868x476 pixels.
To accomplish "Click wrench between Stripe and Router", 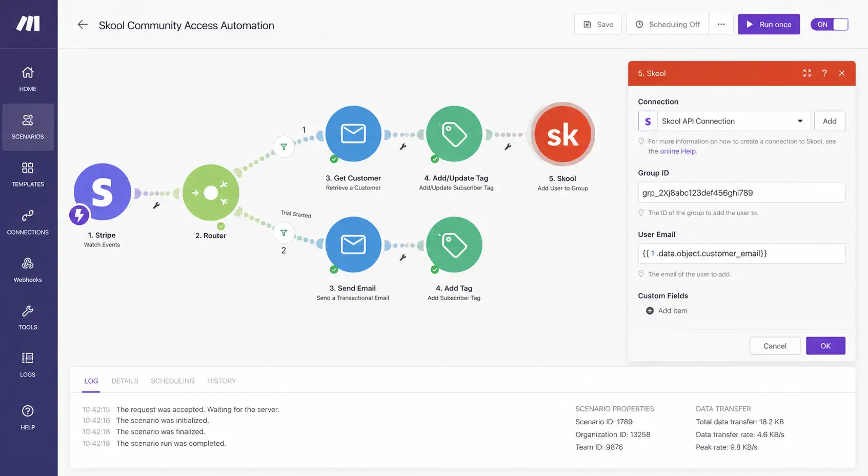I will click(x=156, y=205).
